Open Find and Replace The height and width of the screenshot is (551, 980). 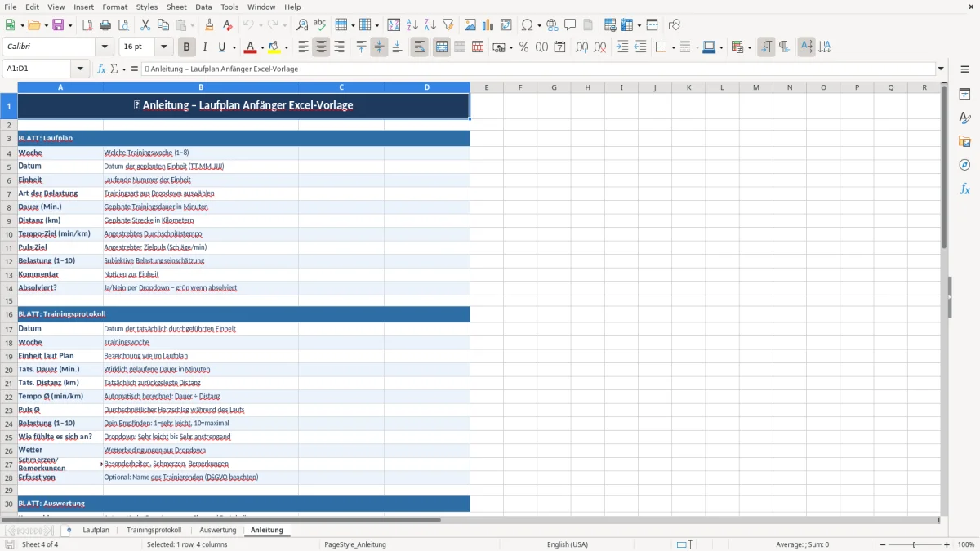click(x=302, y=25)
